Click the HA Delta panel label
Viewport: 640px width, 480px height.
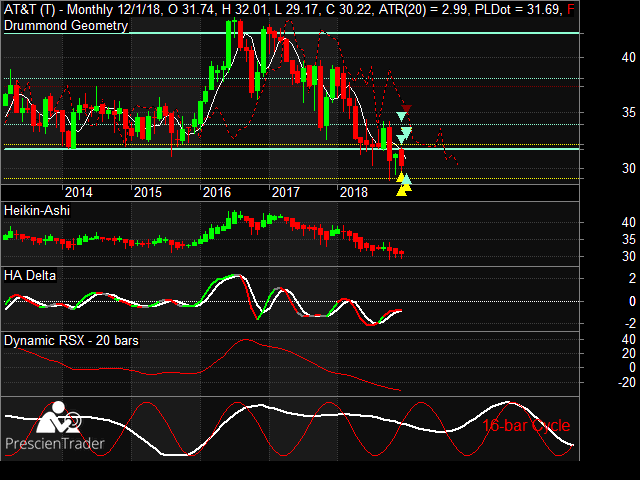(x=30, y=276)
